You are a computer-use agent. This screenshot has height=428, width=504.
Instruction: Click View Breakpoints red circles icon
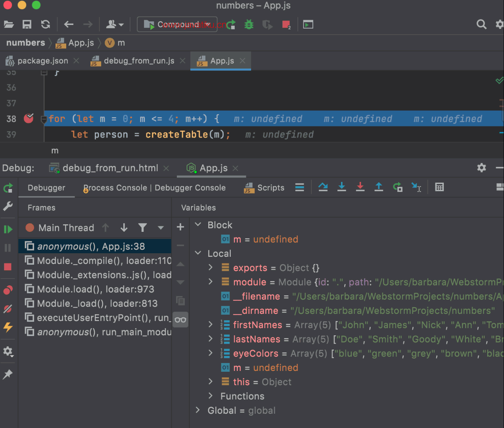[x=8, y=290]
